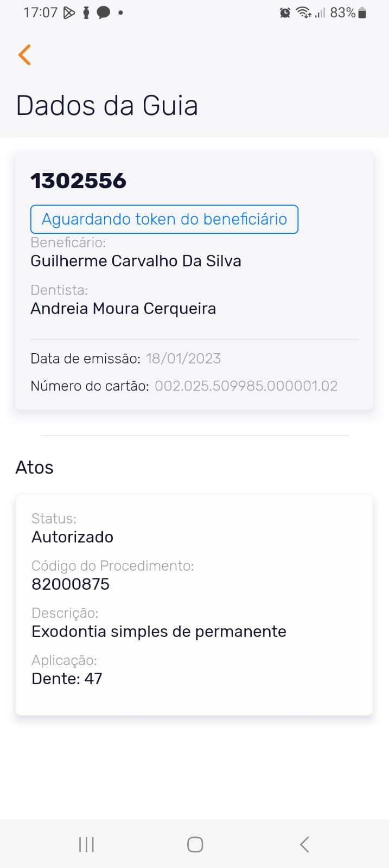389x868 pixels.
Task: Tap the Android navigation back chevron
Action: [304, 844]
